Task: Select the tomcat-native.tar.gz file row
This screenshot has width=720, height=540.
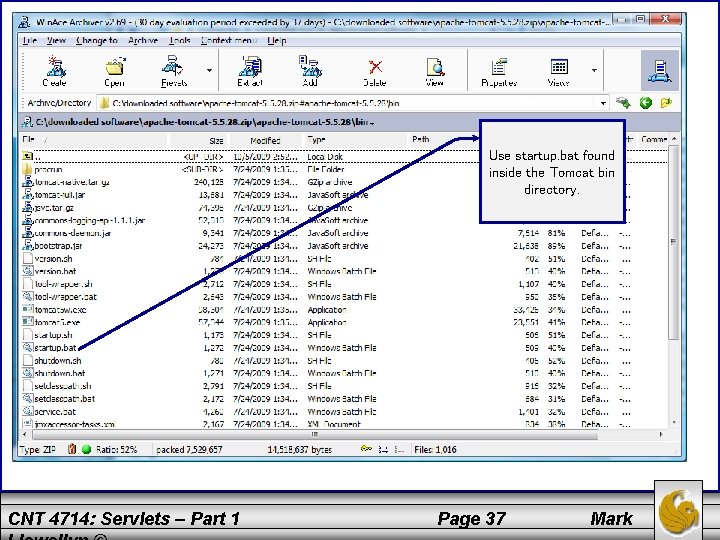Action: 250,182
